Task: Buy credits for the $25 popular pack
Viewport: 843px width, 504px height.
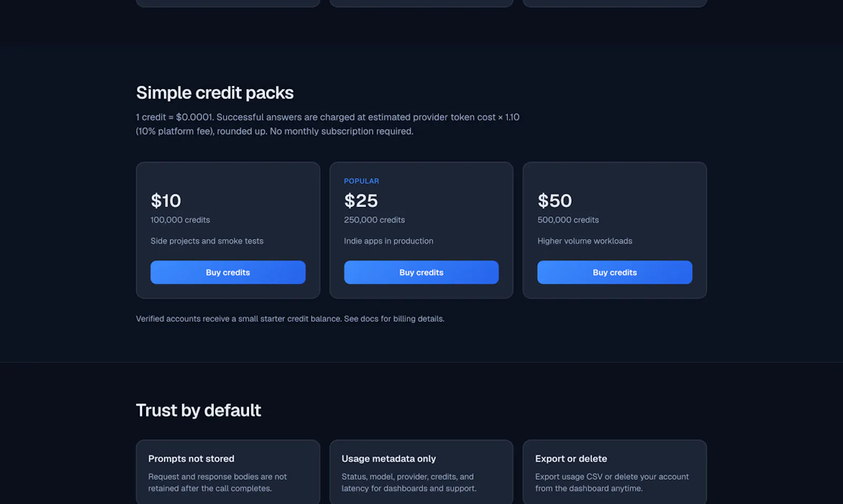Action: coord(421,272)
